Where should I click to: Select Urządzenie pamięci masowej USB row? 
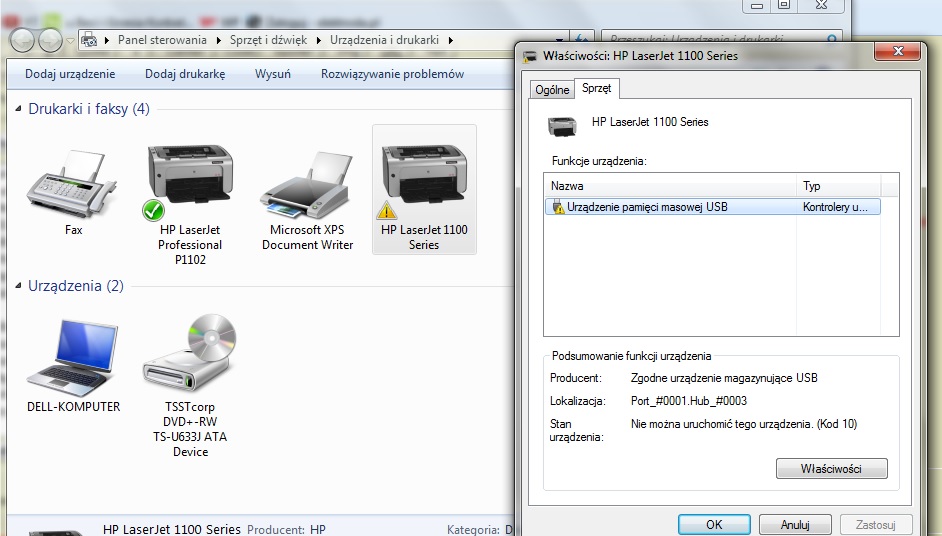click(x=713, y=207)
